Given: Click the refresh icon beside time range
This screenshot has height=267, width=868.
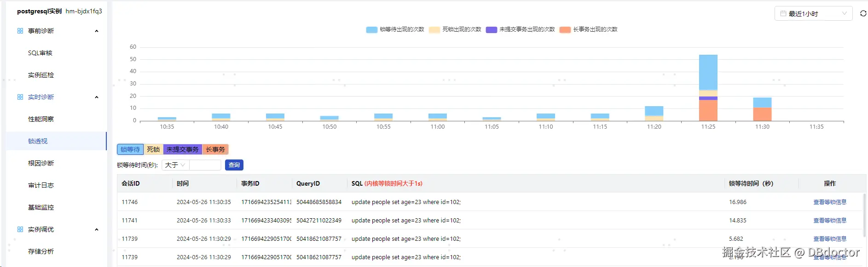Looking at the screenshot, I should coord(863,13).
